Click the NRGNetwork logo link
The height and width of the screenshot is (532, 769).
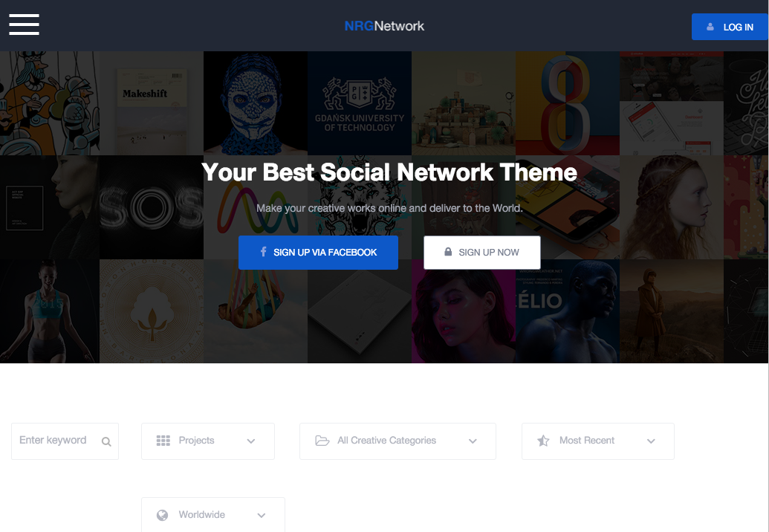(x=384, y=26)
